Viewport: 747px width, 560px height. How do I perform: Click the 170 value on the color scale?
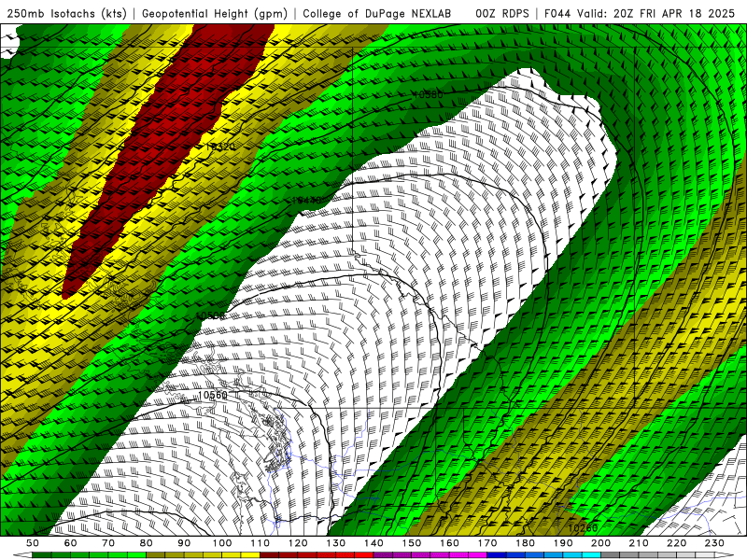(487, 543)
